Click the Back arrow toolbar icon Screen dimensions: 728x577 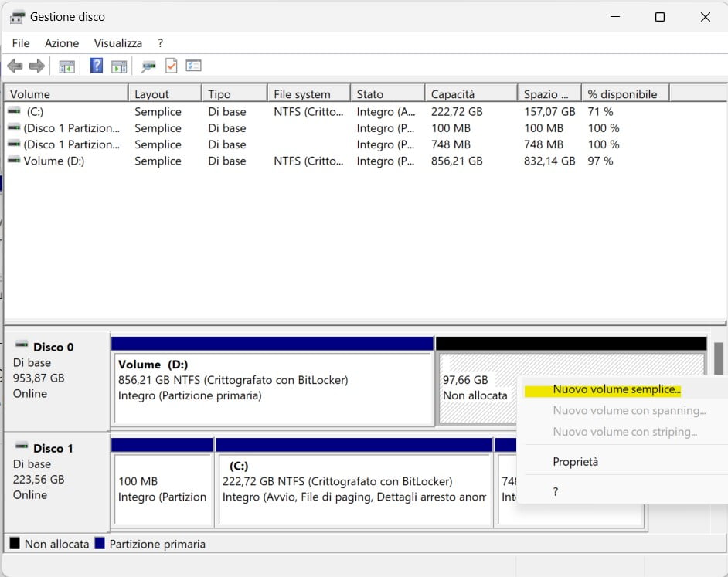click(15, 66)
